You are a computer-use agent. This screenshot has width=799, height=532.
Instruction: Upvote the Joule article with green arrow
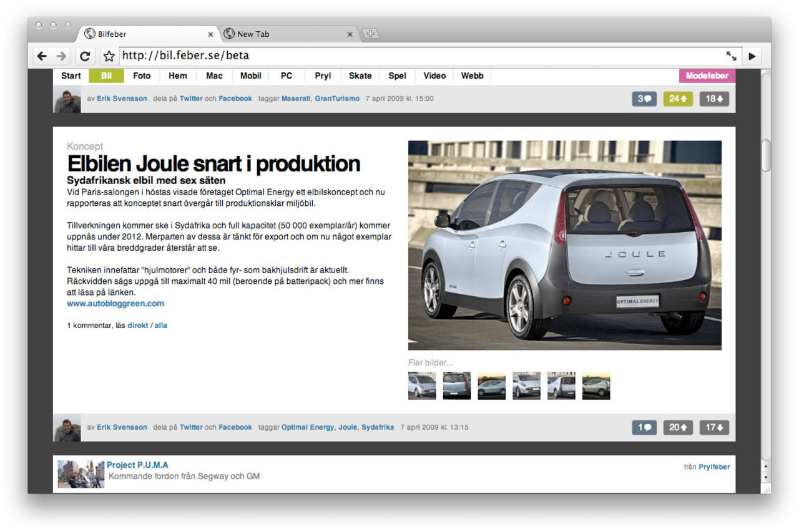[678, 99]
